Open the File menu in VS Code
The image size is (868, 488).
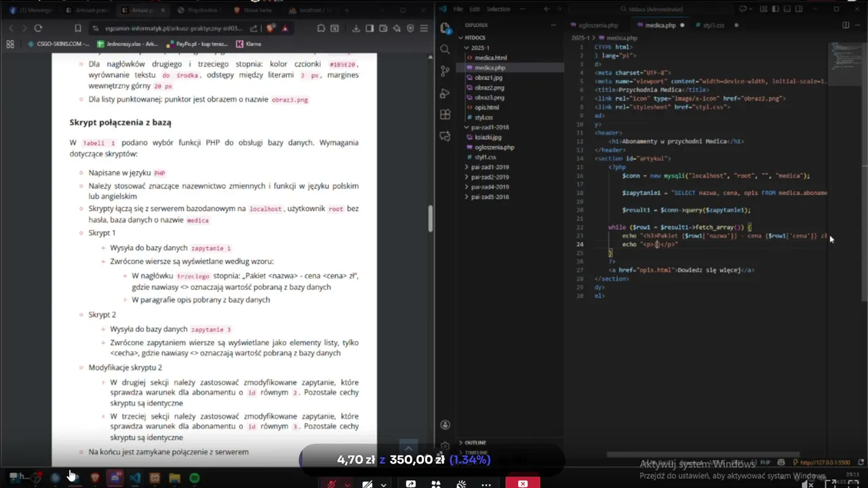click(458, 9)
